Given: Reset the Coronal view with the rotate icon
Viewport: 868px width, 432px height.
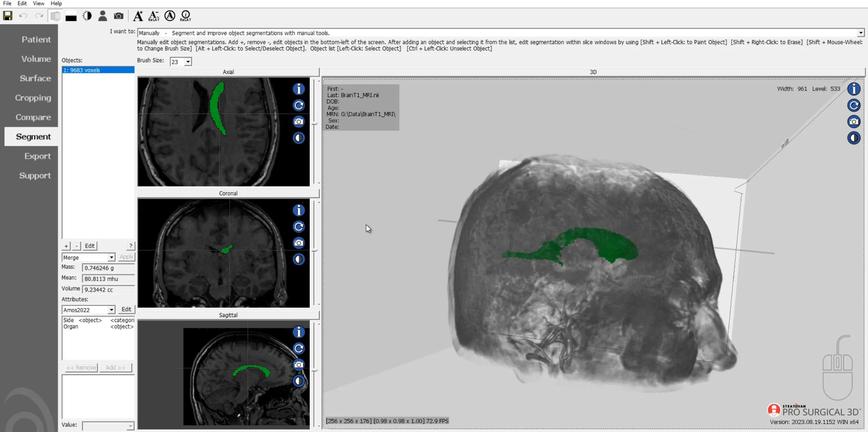Looking at the screenshot, I should pos(298,227).
